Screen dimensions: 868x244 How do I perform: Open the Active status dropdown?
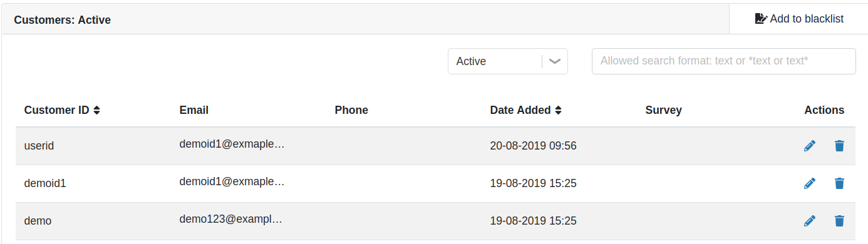tap(507, 61)
